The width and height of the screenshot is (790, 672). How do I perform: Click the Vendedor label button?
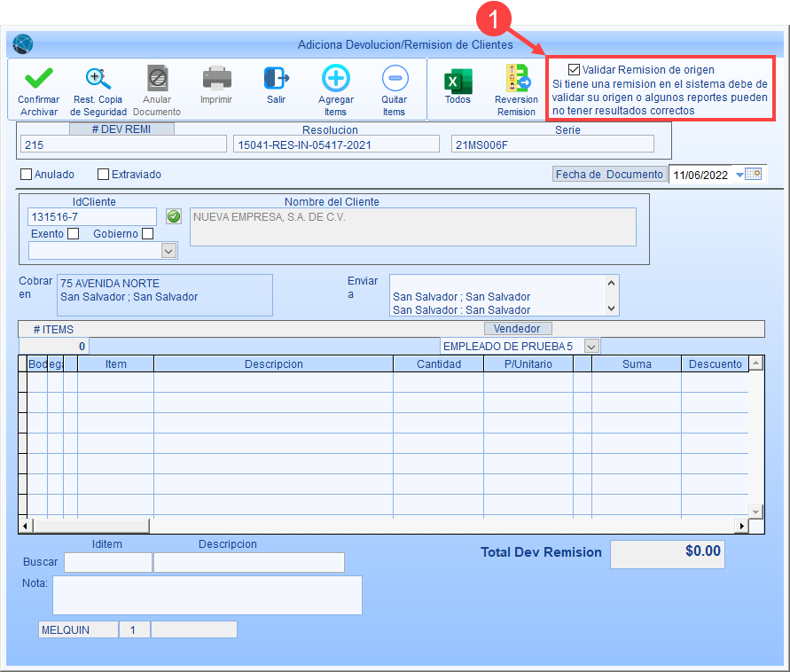518,328
